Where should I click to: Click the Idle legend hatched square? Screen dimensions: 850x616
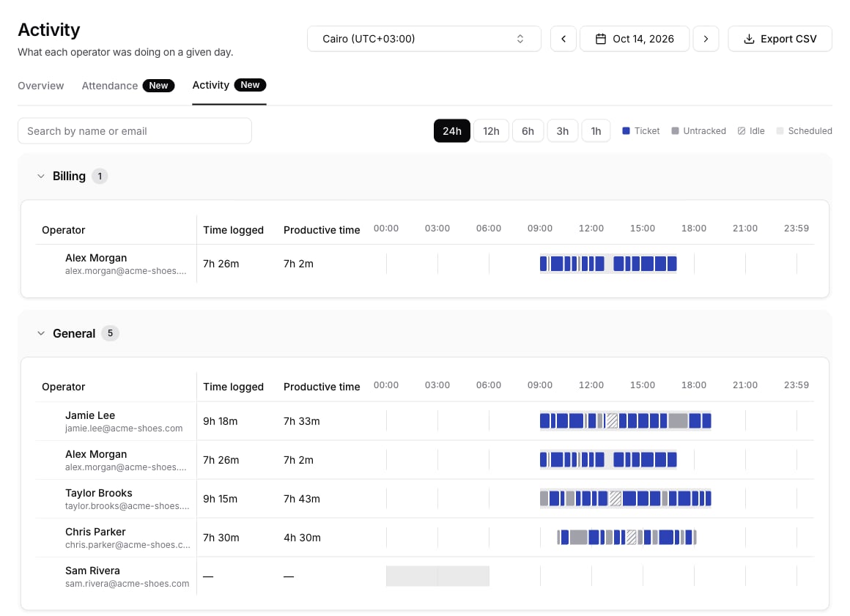coord(742,131)
